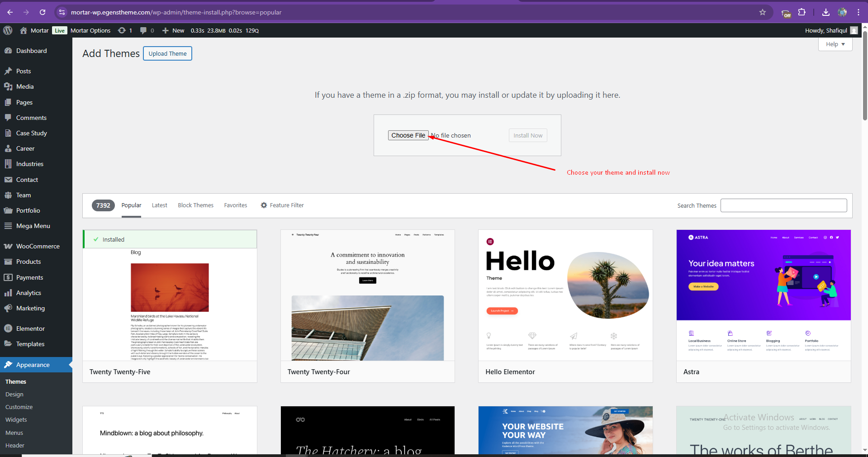Screen dimensions: 868x457
Task: Go to Media library menu
Action: [x=36, y=86]
